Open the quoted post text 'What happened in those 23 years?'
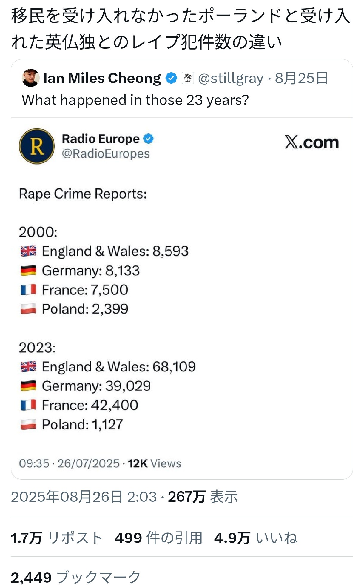Image resolution: width=364 pixels, height=588 pixels. click(135, 100)
